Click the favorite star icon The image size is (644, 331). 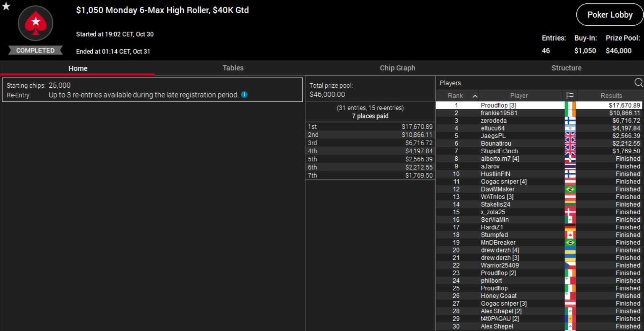tap(6, 6)
